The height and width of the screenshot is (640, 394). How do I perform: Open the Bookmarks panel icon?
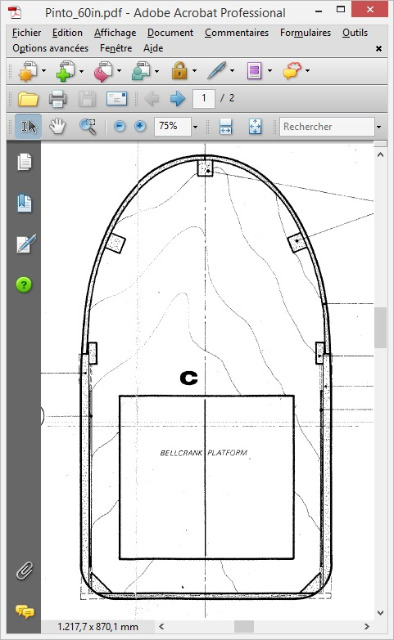pos(24,203)
